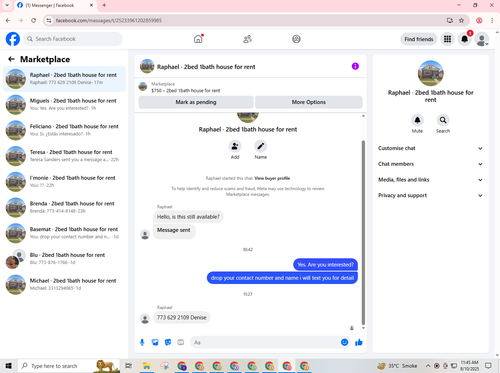This screenshot has width=500, height=373.
Task: Open File Explorer from taskbar
Action: click(146, 366)
